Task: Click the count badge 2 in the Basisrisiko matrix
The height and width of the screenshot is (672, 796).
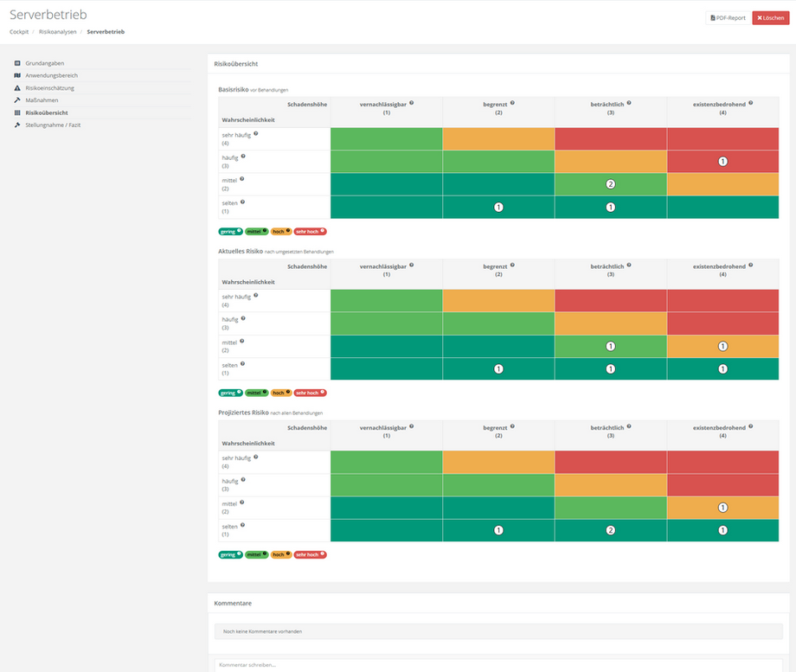Action: tap(611, 184)
